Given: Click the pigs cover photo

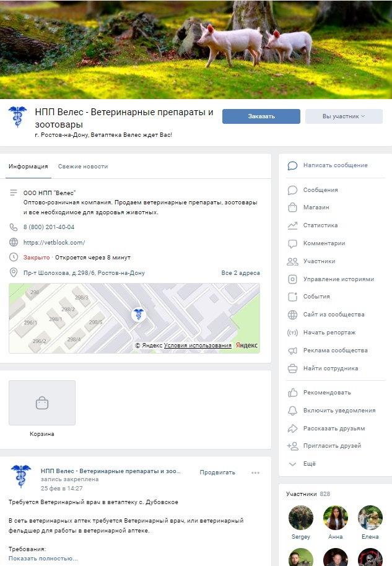Looking at the screenshot, I should (196, 50).
